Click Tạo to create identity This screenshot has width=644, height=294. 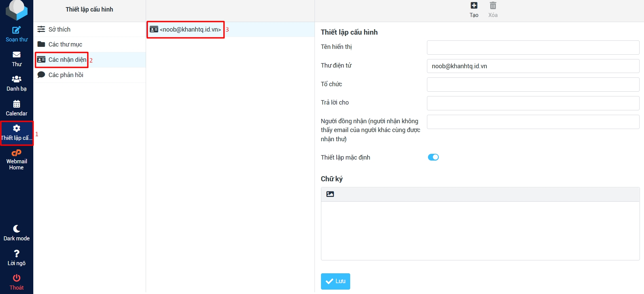point(474,6)
